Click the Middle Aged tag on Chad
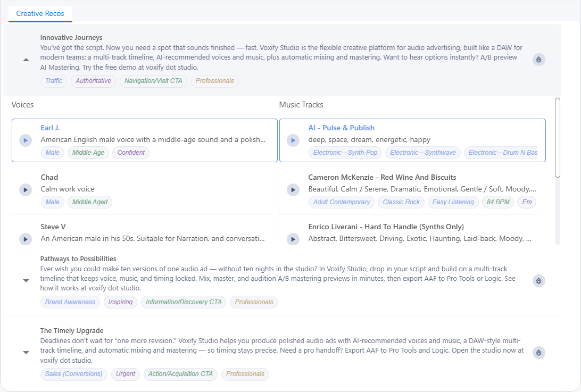This screenshot has height=392, width=581. tap(90, 202)
